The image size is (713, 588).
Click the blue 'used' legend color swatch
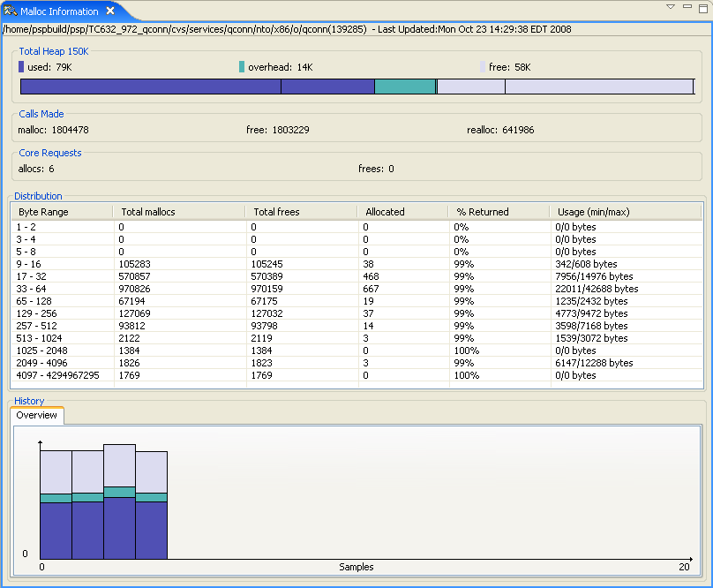pyautogui.click(x=22, y=66)
